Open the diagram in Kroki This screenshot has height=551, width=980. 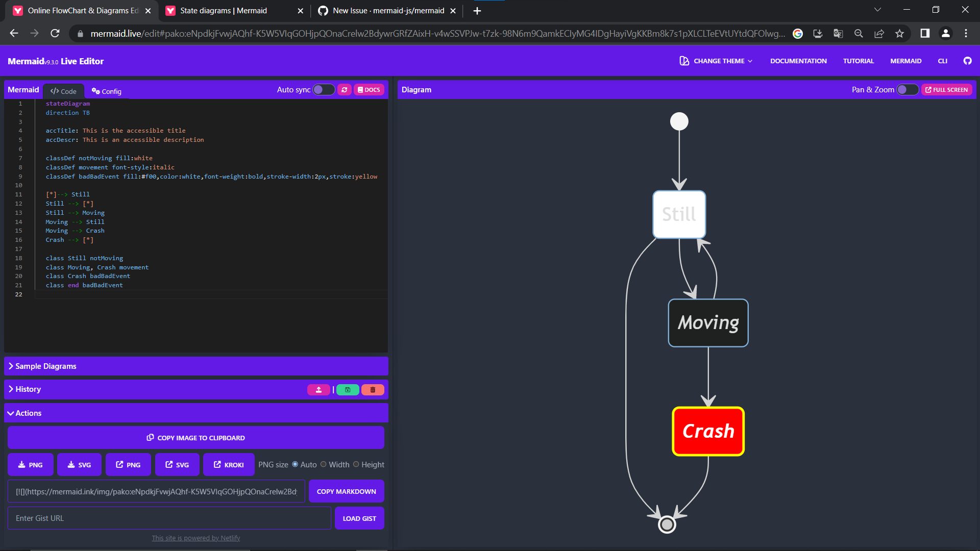pyautogui.click(x=228, y=464)
